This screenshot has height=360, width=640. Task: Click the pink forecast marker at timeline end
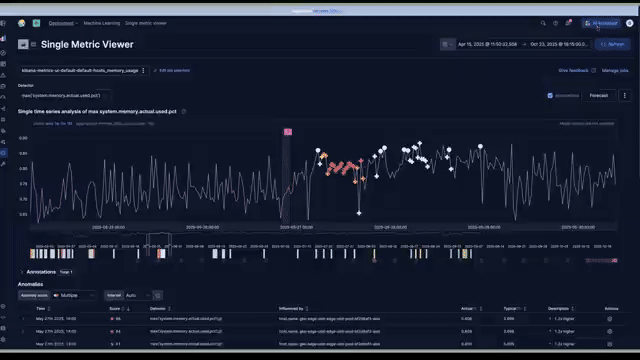(614, 260)
